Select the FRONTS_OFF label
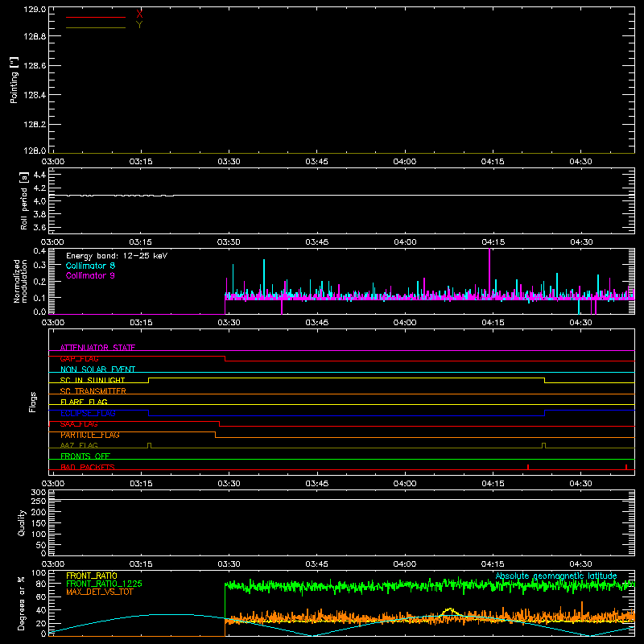Viewport: 644px width, 644px height. 85,456
